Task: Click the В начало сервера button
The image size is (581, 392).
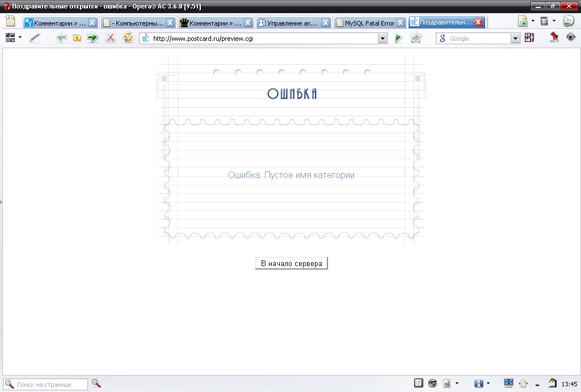Action: coord(292,263)
